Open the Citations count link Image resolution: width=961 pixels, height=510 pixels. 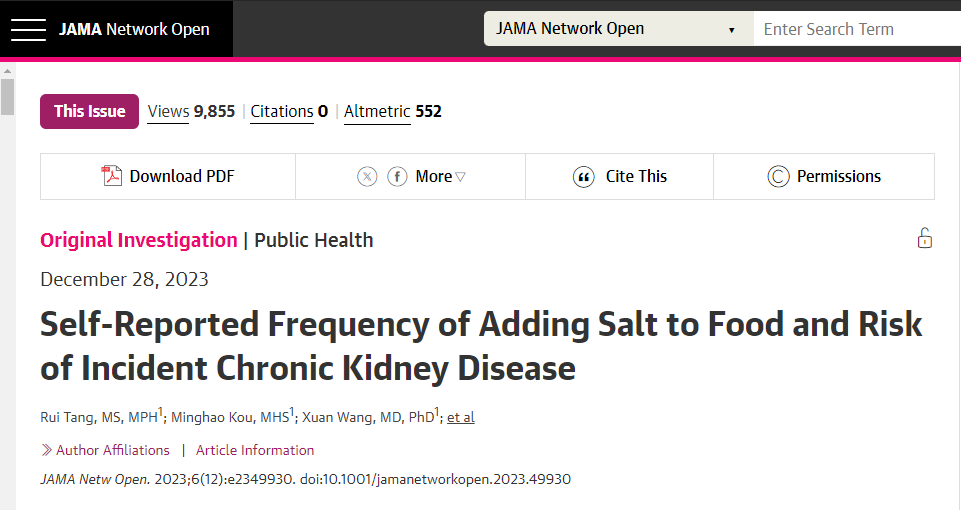(x=289, y=112)
